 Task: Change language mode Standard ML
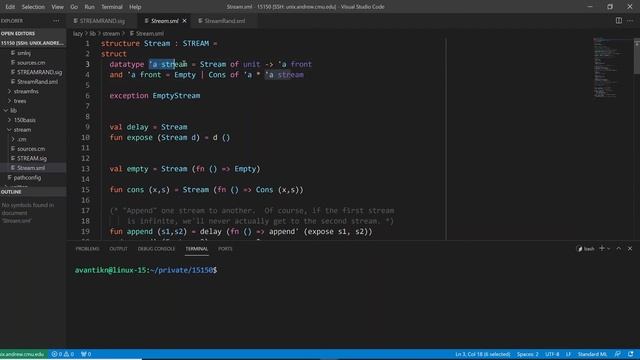point(592,354)
